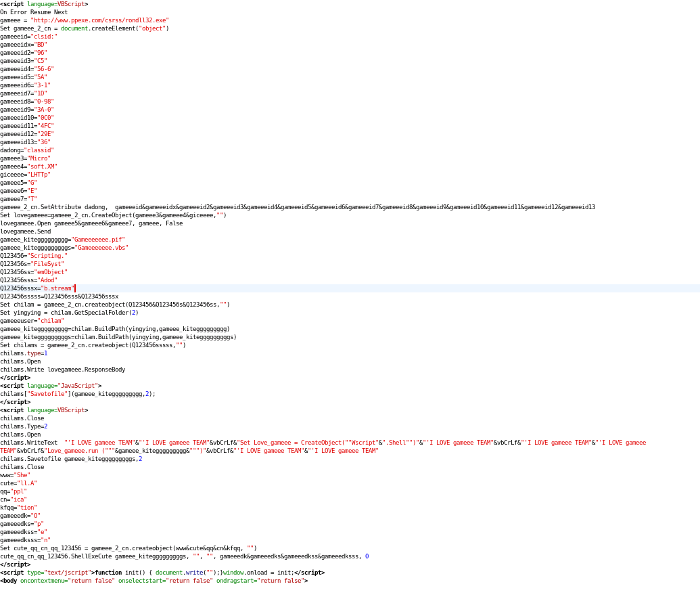This screenshot has width=700, height=599.
Task: Click the line gameeedksss="n"
Action: [26, 539]
